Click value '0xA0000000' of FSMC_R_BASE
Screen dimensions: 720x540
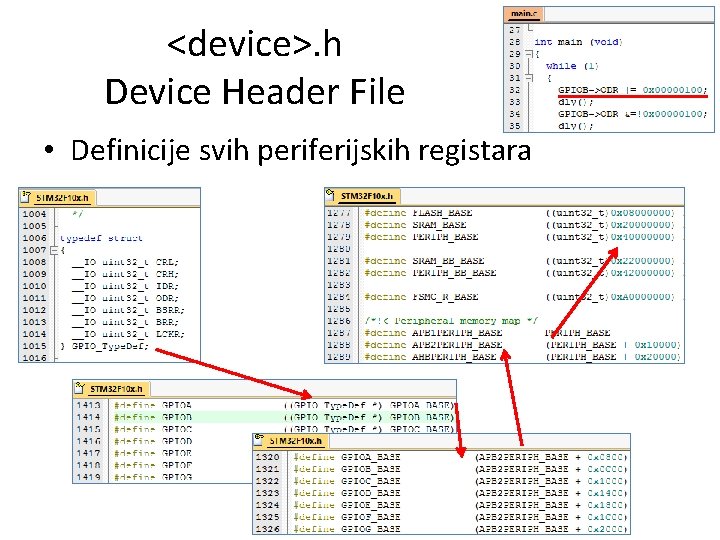(x=641, y=297)
